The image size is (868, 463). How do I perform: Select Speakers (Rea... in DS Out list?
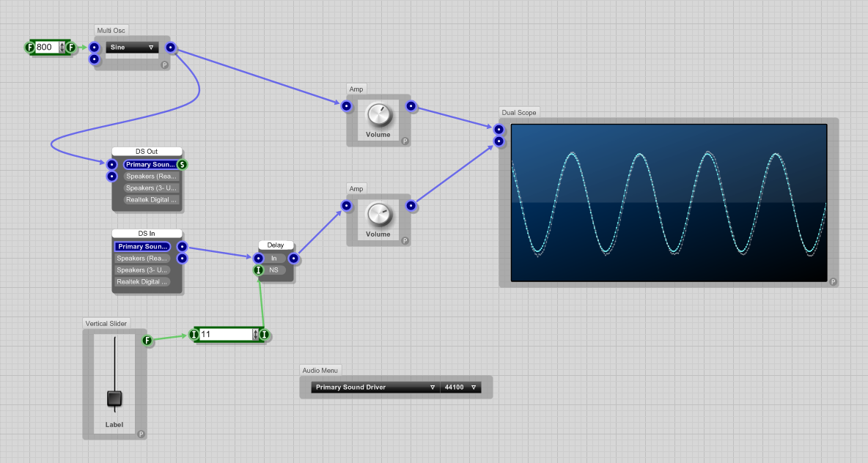pos(151,177)
